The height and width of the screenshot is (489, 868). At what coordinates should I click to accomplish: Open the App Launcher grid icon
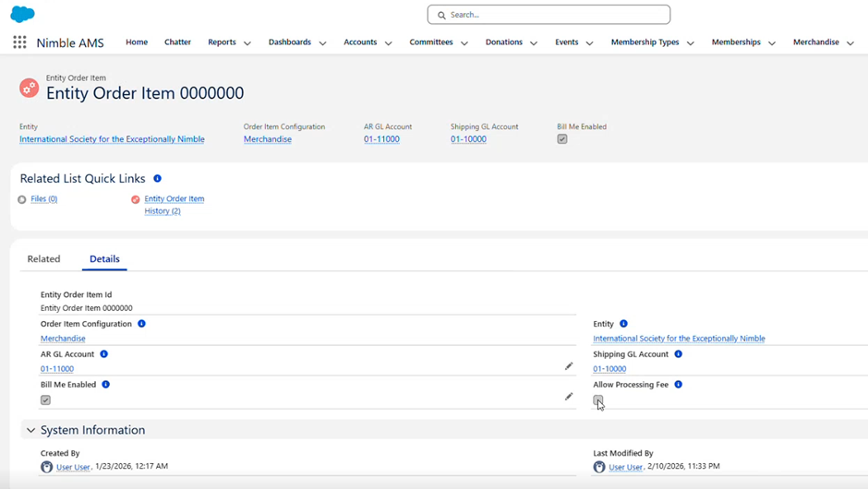click(x=19, y=42)
